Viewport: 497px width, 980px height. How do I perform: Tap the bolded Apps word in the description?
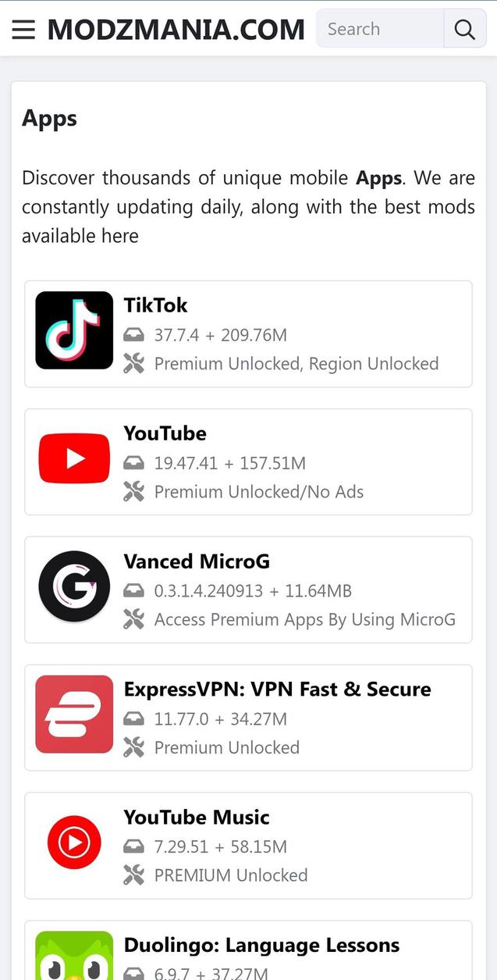(x=378, y=177)
